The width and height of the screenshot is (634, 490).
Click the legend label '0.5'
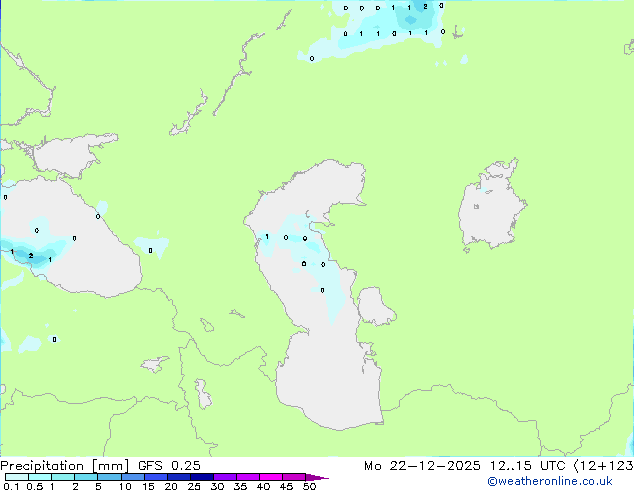click(x=35, y=486)
